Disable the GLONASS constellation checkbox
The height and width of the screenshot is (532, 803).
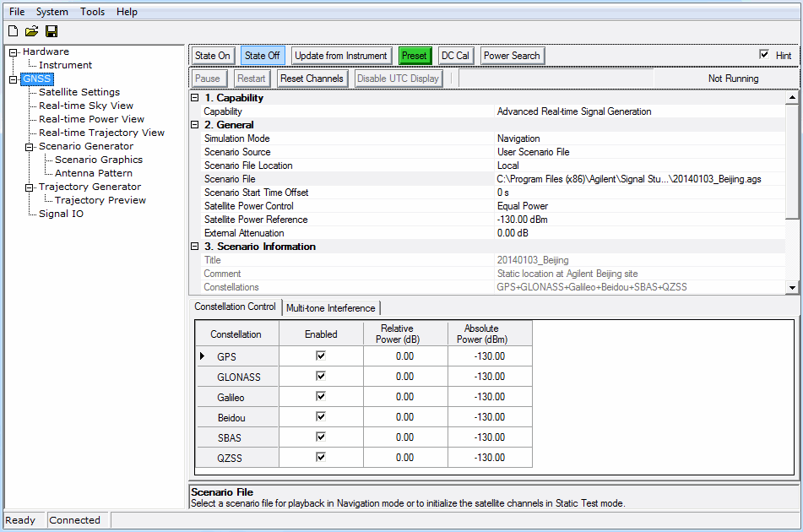(320, 376)
